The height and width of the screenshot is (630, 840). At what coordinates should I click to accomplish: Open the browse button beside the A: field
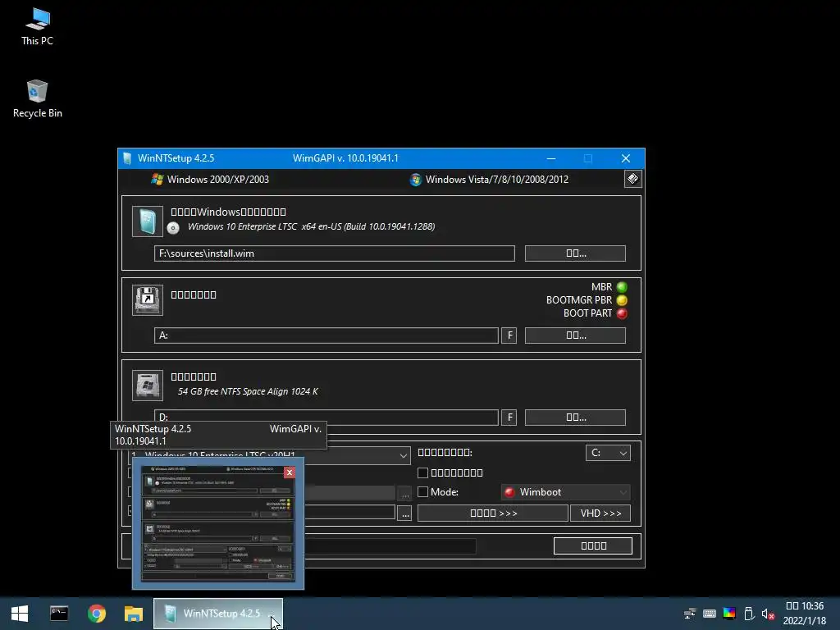coord(575,336)
